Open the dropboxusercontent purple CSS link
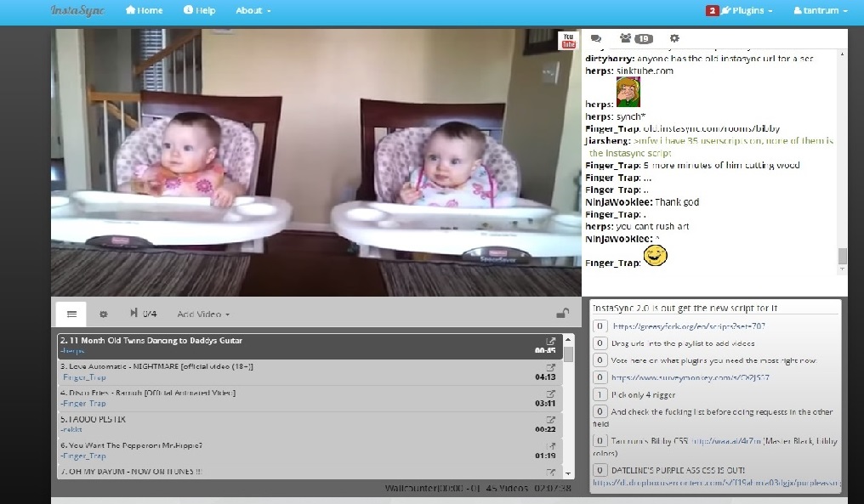Image resolution: width=864 pixels, height=504 pixels. [716, 483]
